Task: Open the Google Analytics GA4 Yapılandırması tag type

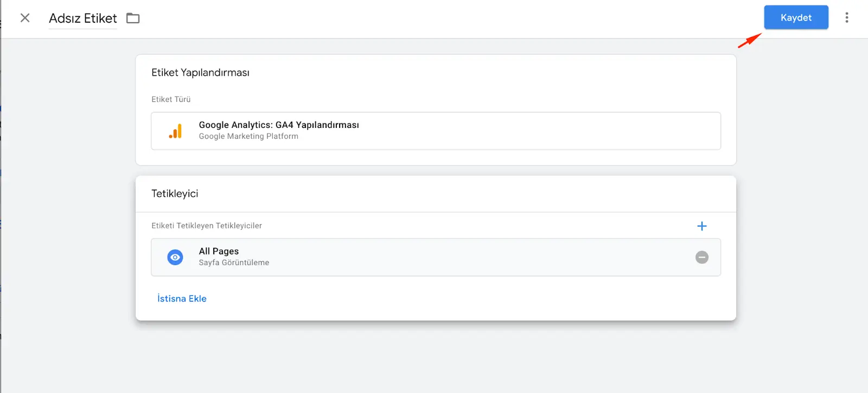Action: click(436, 131)
